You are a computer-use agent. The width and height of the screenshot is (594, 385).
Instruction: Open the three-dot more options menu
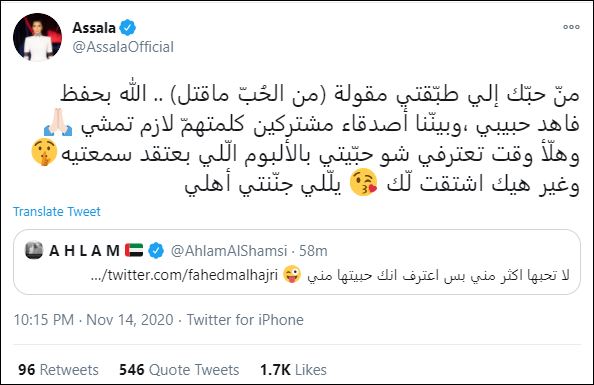click(x=571, y=27)
